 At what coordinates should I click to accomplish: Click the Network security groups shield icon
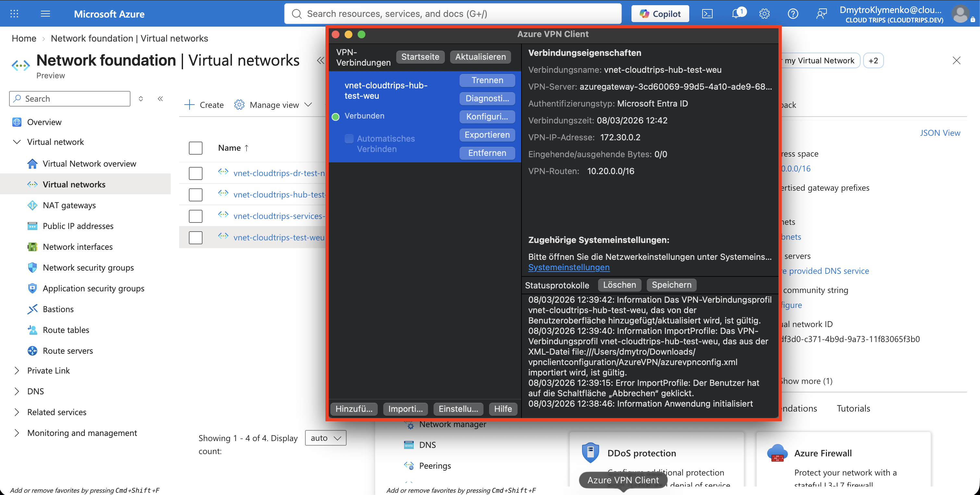(32, 268)
